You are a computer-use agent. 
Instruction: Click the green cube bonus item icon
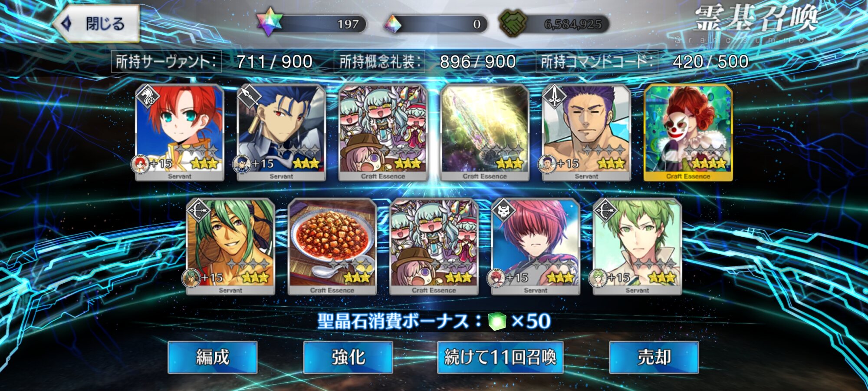[x=497, y=321]
